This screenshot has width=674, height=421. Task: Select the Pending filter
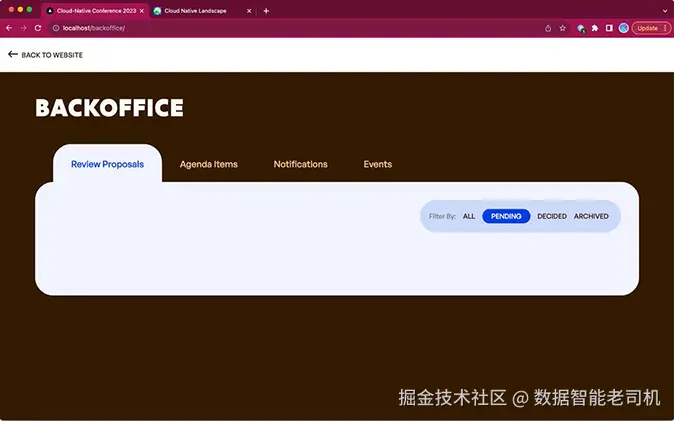(x=506, y=216)
